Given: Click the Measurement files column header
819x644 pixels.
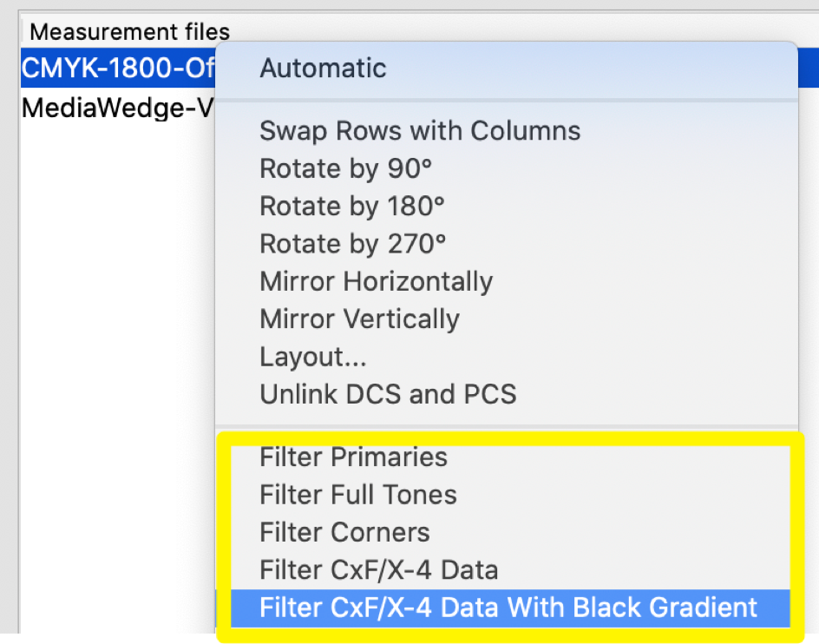Looking at the screenshot, I should (129, 32).
